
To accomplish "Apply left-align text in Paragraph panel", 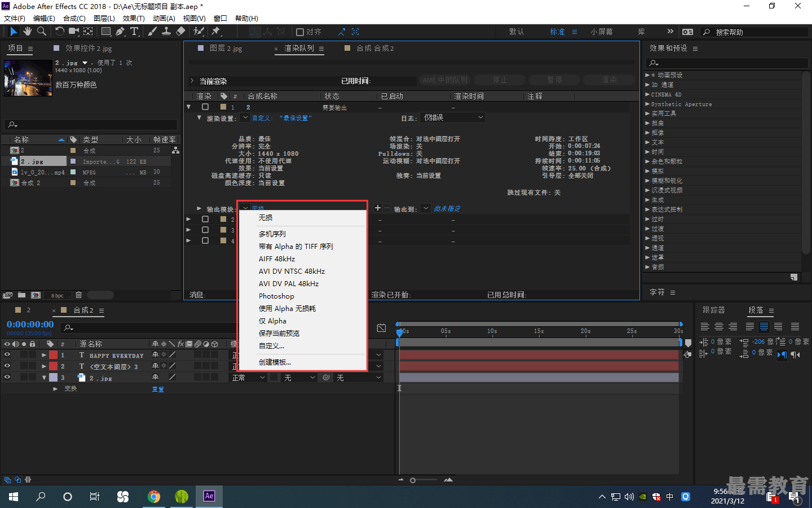I will pos(705,326).
